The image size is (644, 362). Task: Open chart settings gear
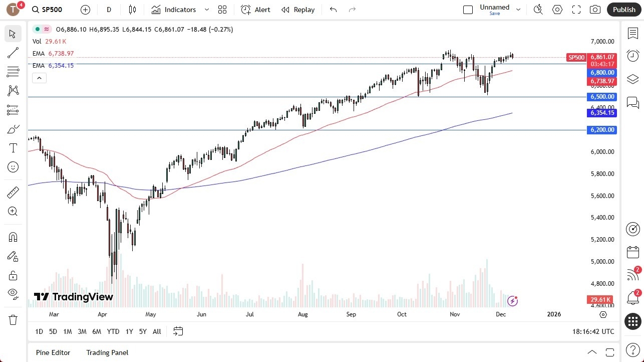557,9
